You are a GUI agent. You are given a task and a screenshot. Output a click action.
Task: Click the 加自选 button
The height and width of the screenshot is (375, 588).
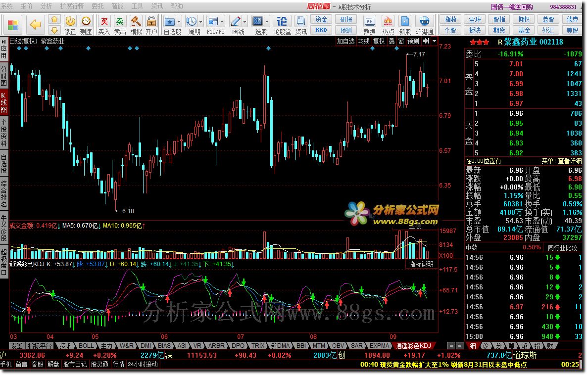click(345, 41)
